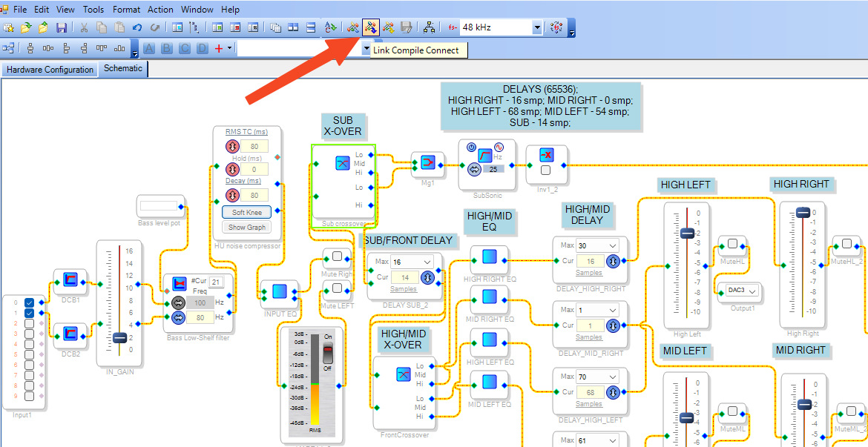868x447 pixels.
Task: Open the Action menu
Action: [x=160, y=10]
